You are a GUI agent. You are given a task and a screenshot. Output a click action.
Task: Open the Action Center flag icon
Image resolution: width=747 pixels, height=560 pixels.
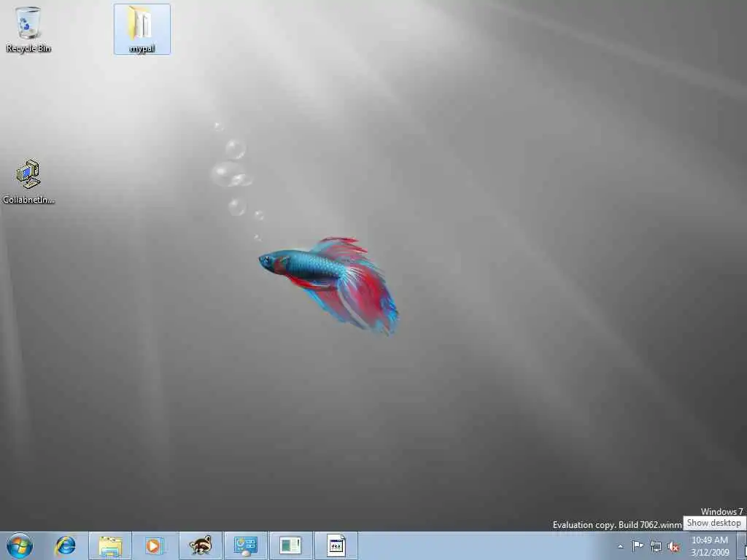pos(638,545)
